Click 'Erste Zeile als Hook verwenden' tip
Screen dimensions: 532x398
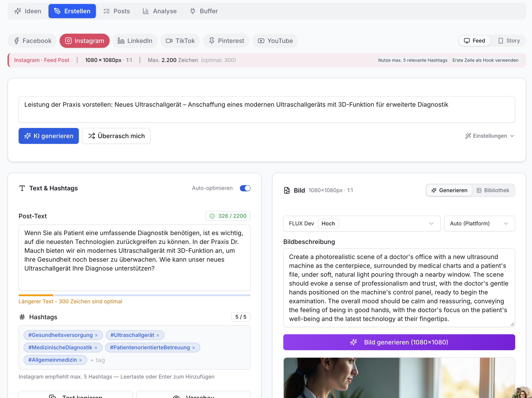tap(485, 60)
